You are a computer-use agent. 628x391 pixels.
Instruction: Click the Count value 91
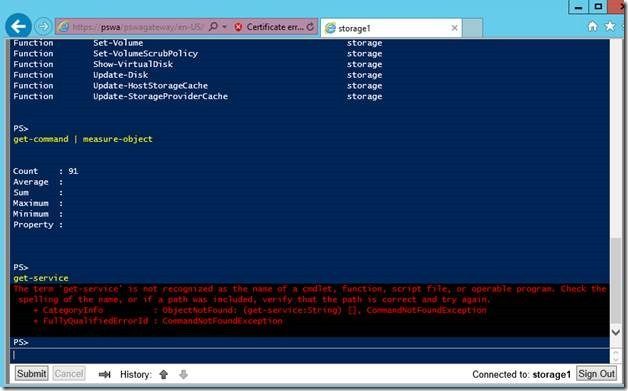point(73,171)
